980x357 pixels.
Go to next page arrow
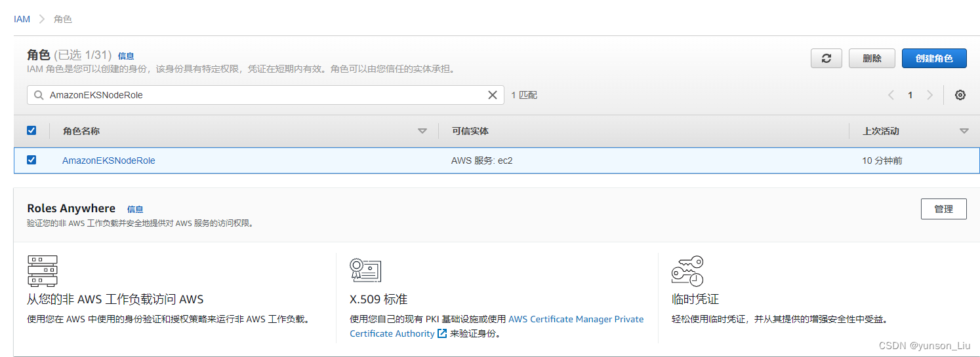[x=929, y=95]
